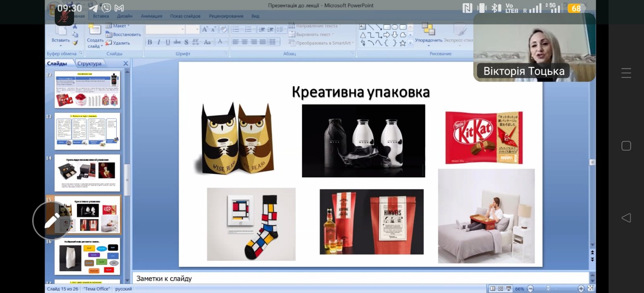This screenshot has width=644, height=293.
Task: Expand the shapes gallery more arrow
Action: [x=411, y=43]
